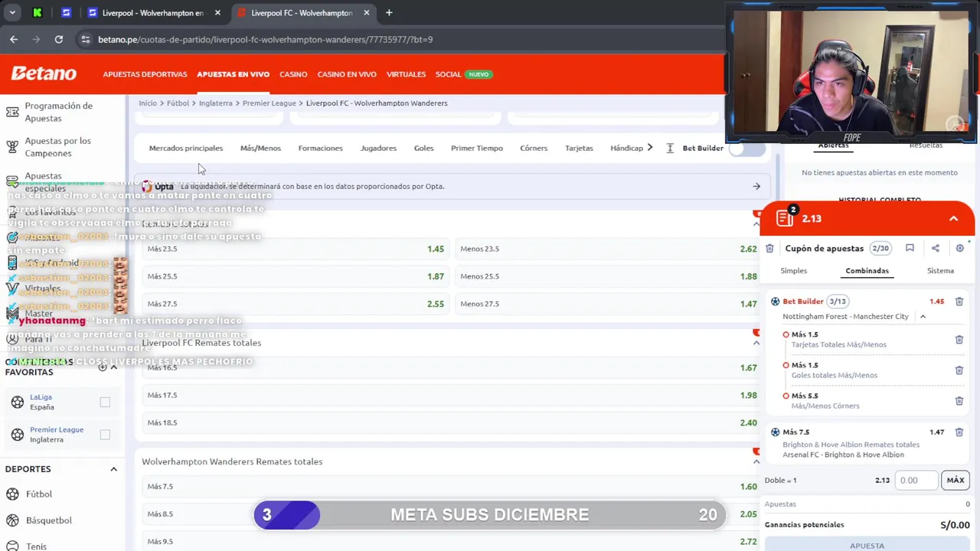Select Mercados principales tab
The height and width of the screenshot is (551, 980).
(186, 148)
